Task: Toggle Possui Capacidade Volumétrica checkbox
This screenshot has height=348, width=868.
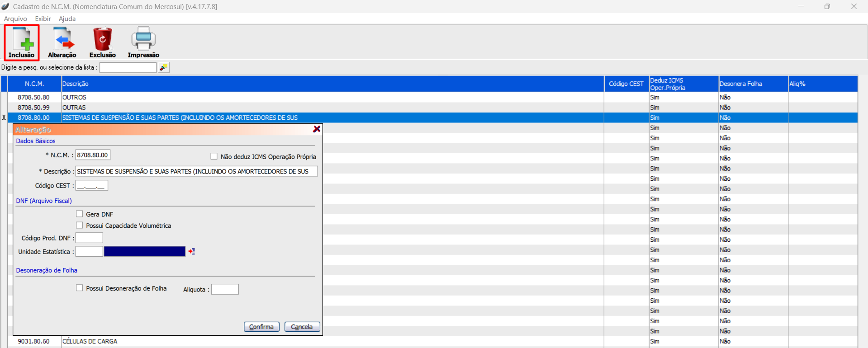Action: [x=80, y=225]
